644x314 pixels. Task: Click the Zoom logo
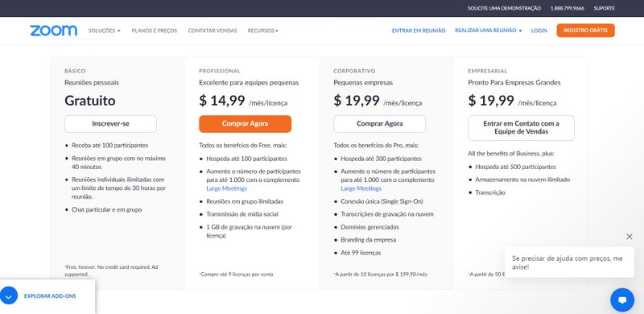coord(53,31)
